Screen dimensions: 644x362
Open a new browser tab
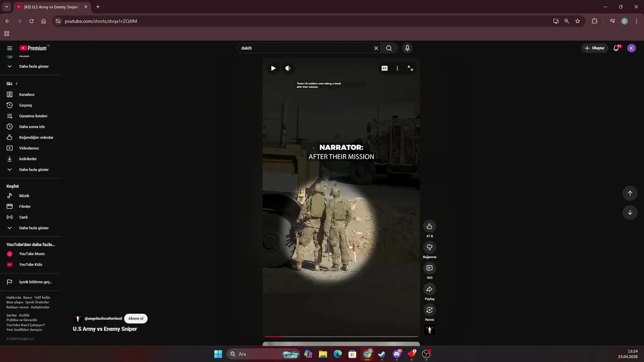point(98,7)
